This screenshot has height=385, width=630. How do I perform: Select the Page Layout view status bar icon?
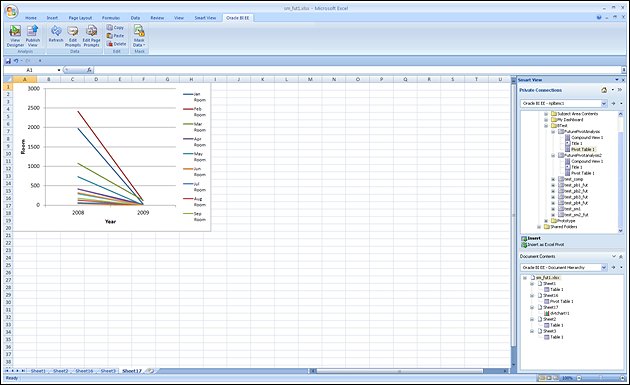(x=549, y=378)
